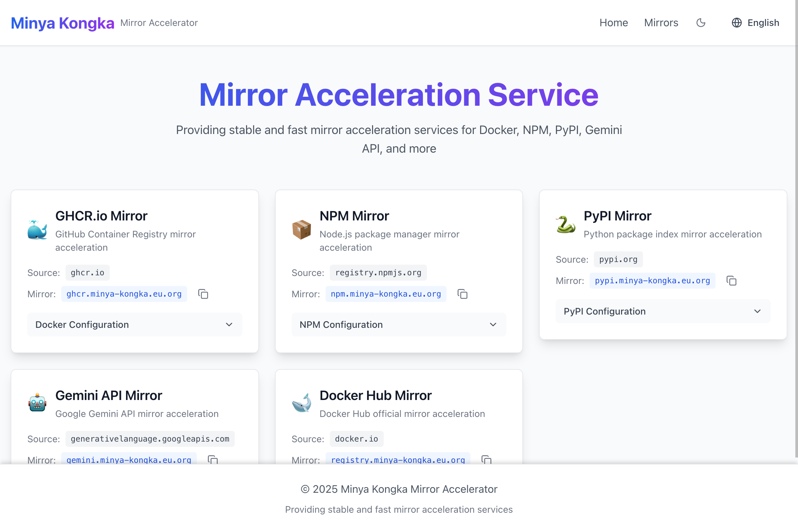Toggle dark mode with the moon icon
This screenshot has width=798, height=532.
pyautogui.click(x=700, y=23)
